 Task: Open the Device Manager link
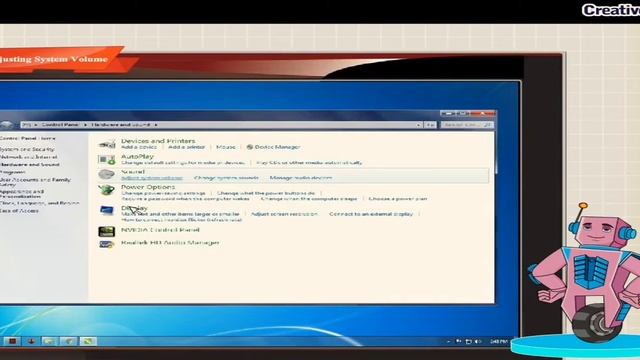tap(277, 147)
